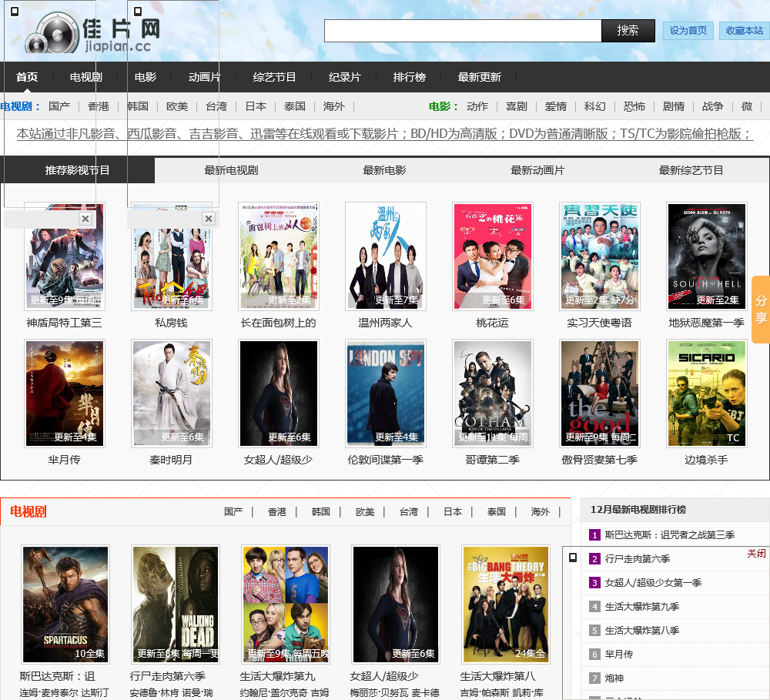The width and height of the screenshot is (770, 700).
Task: Open the 哥谭第二季 poster
Action: (493, 393)
